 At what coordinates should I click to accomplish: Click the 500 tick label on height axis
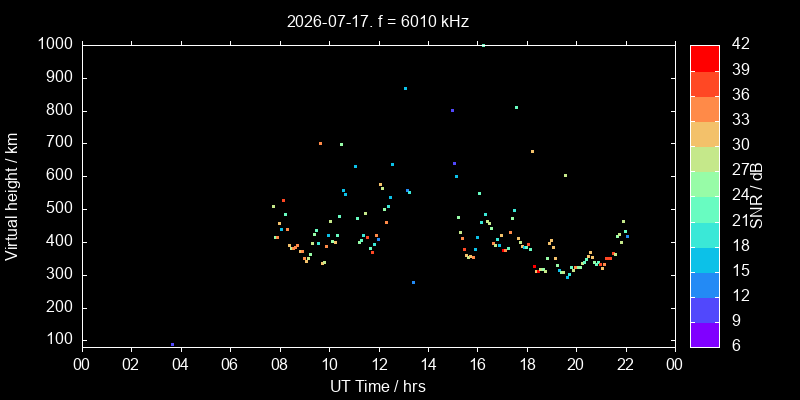(64, 209)
